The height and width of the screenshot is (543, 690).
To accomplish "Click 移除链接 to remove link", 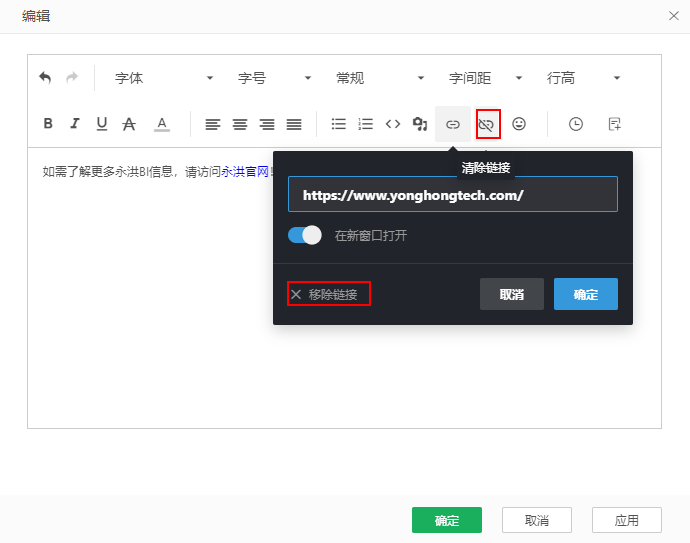I will pos(329,294).
